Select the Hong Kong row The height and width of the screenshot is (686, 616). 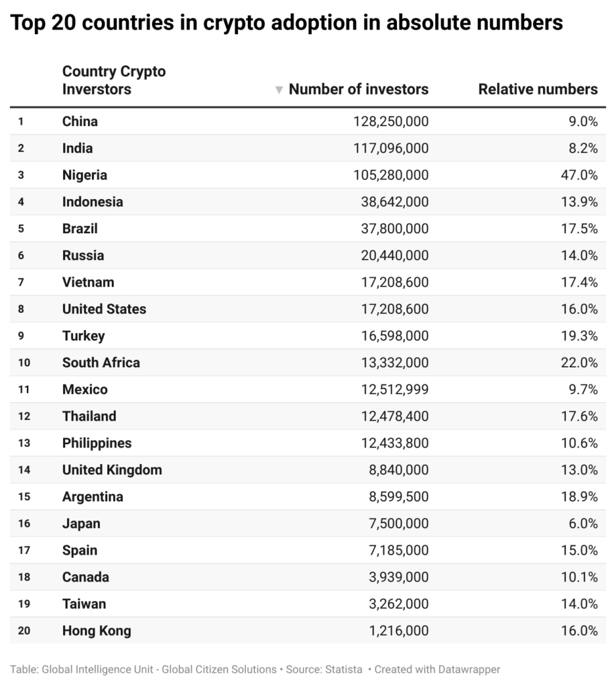pyautogui.click(x=308, y=630)
